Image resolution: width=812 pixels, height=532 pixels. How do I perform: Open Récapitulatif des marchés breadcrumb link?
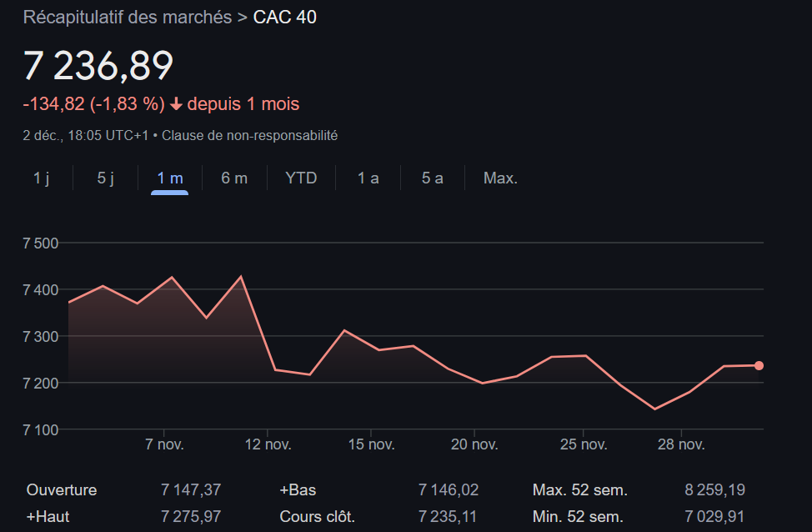click(x=128, y=18)
